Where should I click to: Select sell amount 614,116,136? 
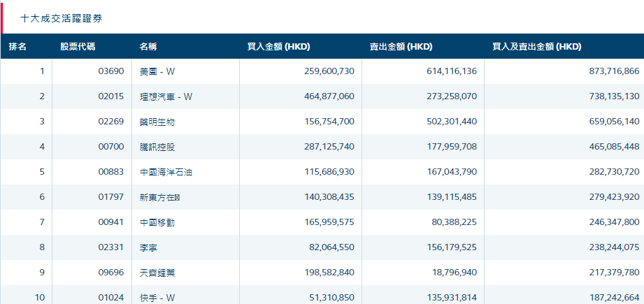(452, 71)
